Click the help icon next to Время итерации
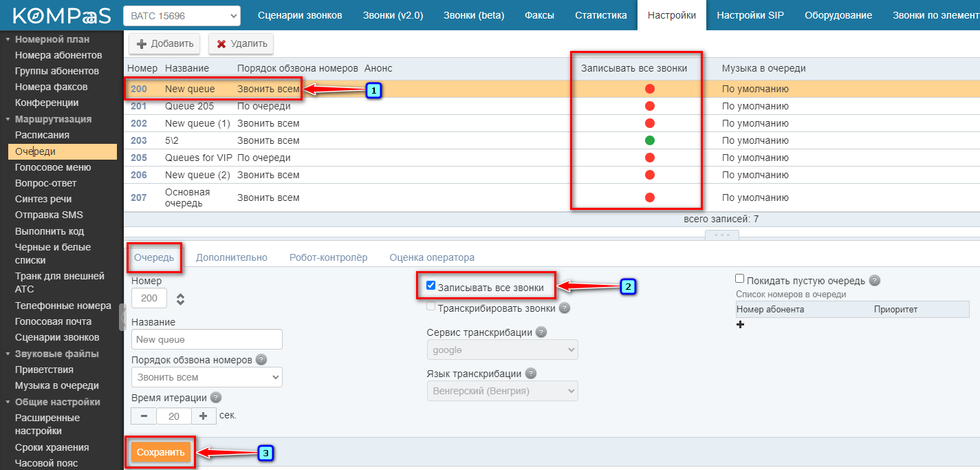Viewport: 980px width, 470px height. (216, 397)
